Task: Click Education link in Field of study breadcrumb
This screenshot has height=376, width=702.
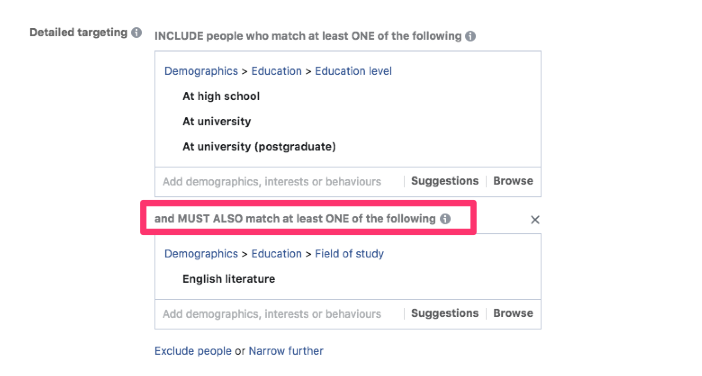Action: tap(276, 254)
